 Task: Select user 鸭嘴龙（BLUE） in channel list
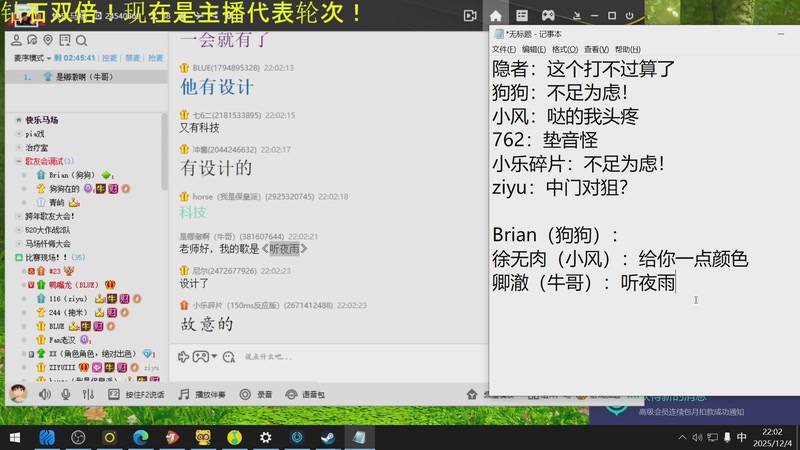click(73, 285)
